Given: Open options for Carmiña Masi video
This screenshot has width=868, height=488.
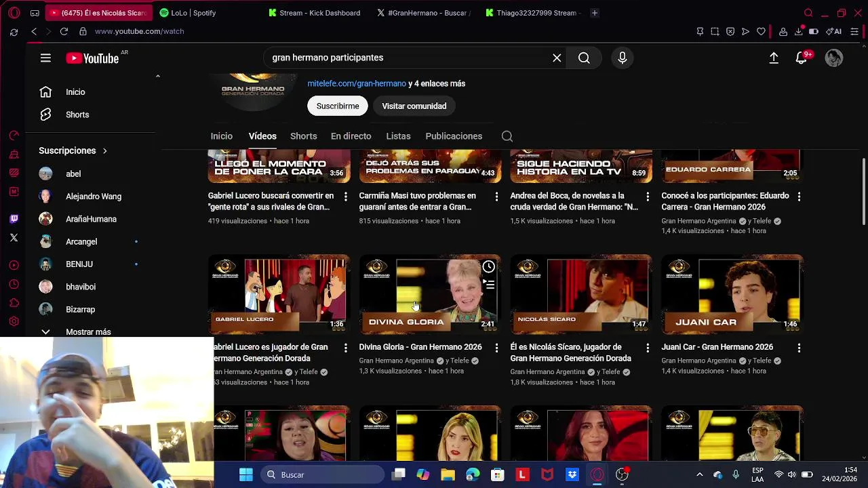Looking at the screenshot, I should 496,197.
